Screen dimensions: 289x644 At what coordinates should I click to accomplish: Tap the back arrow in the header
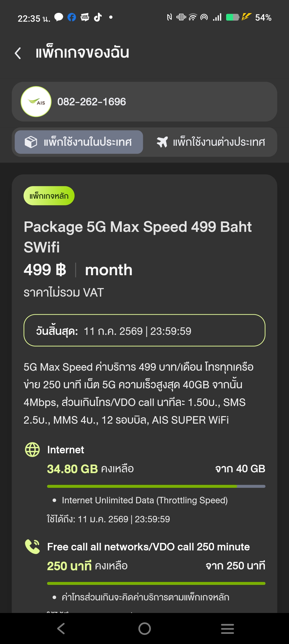click(18, 53)
